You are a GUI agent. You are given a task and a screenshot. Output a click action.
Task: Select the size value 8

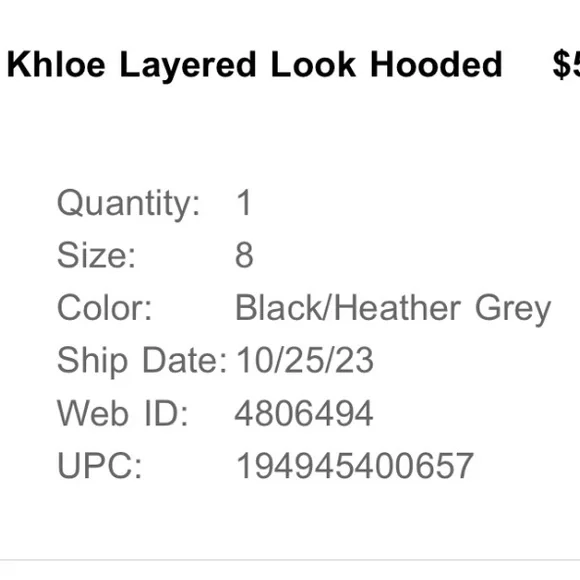point(244,255)
